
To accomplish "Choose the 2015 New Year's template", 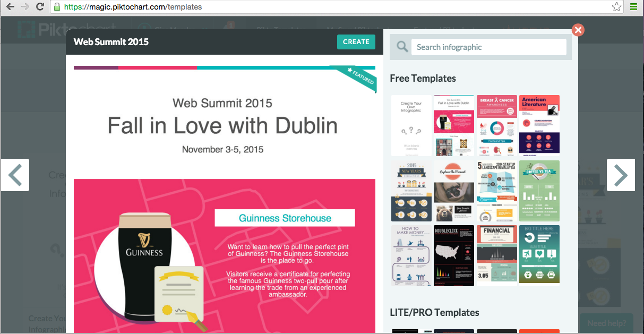I will (411, 191).
